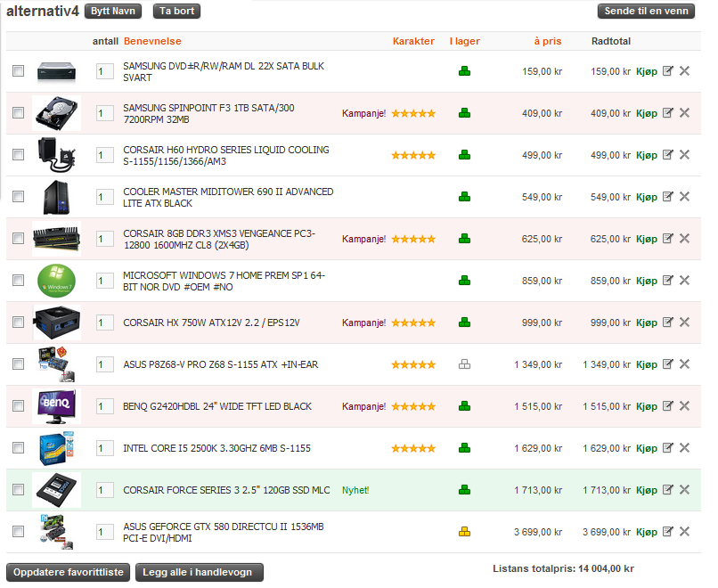Click edit icon for Corsair 8GB DDR3 row
718x588 pixels.
(667, 239)
